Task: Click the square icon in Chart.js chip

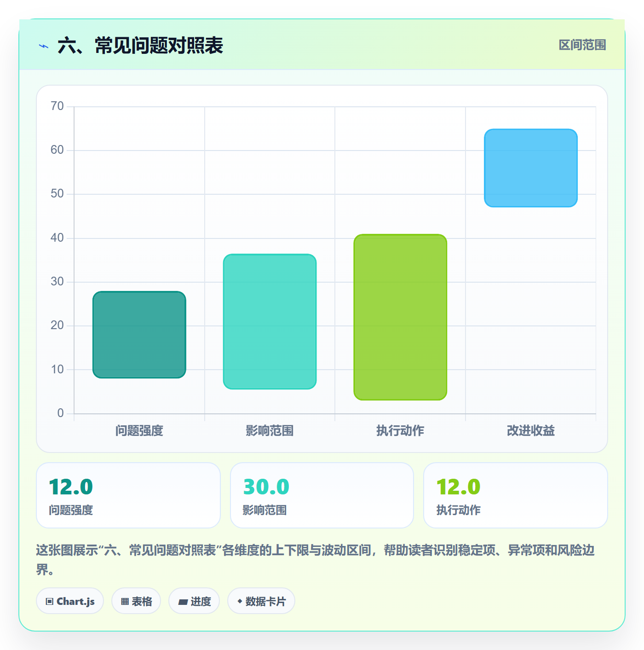Action: (x=50, y=602)
